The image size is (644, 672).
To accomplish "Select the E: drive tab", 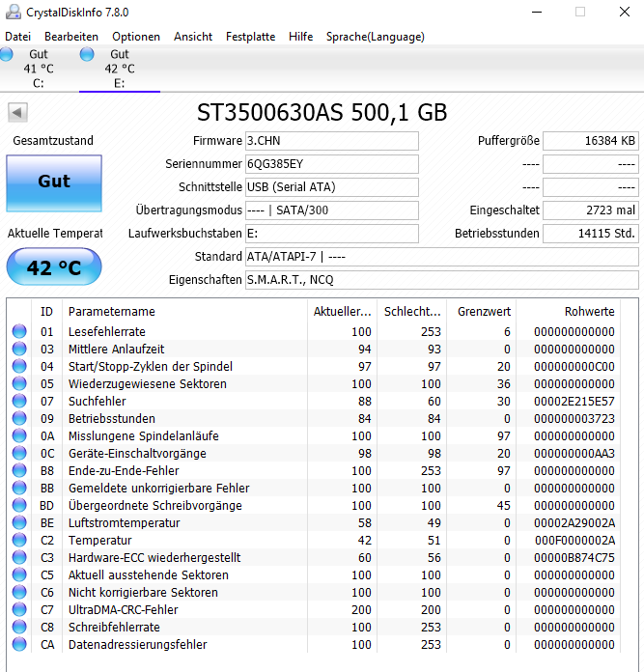I will 120,69.
